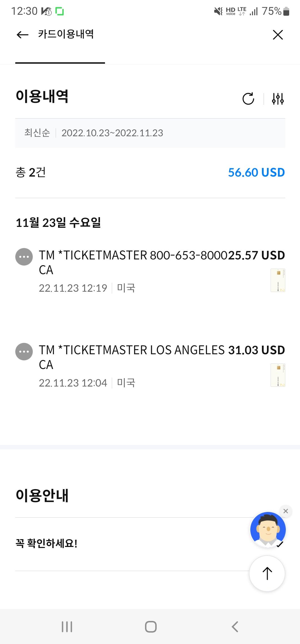Tap the ellipsis icon for the 31.03 USD transaction
The width and height of the screenshot is (300, 644).
coord(24,351)
